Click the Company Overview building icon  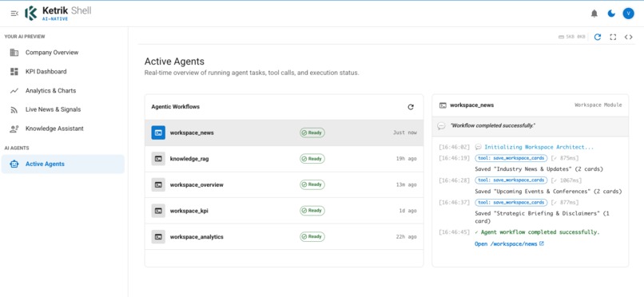tap(14, 53)
